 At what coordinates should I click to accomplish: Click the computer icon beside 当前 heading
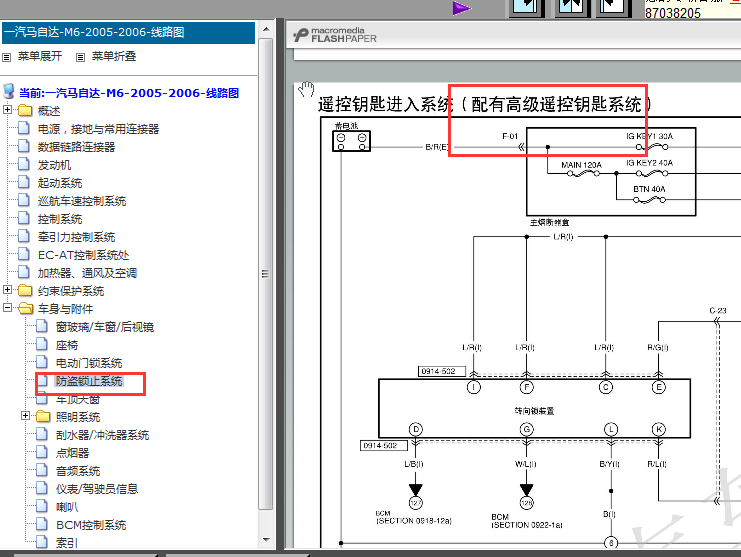[x=9, y=92]
